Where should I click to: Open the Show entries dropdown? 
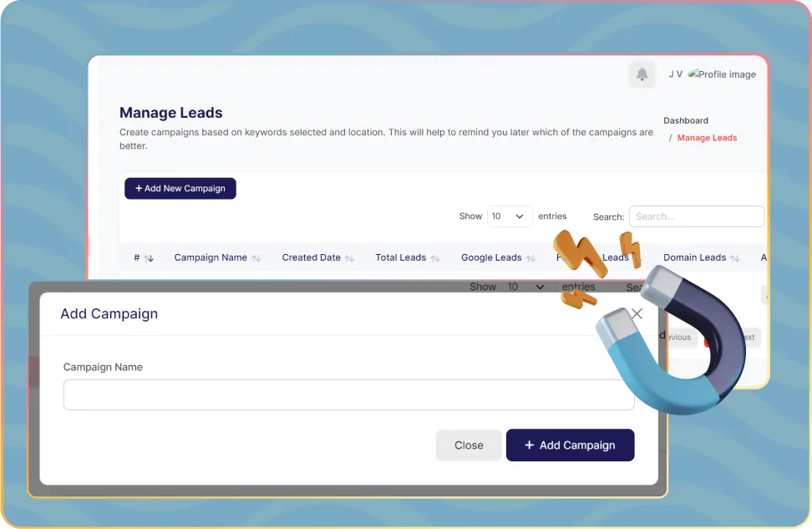click(510, 216)
